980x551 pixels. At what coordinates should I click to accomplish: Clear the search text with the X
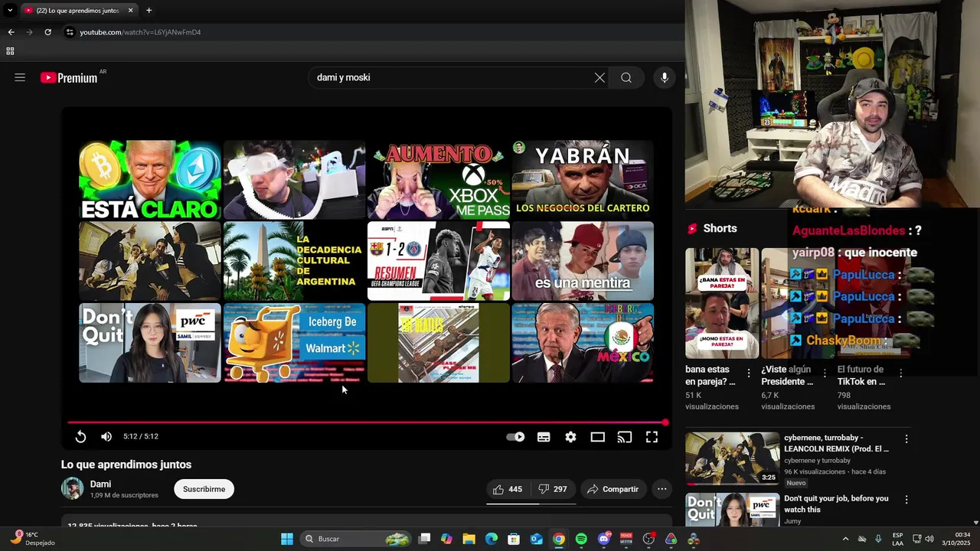599,77
